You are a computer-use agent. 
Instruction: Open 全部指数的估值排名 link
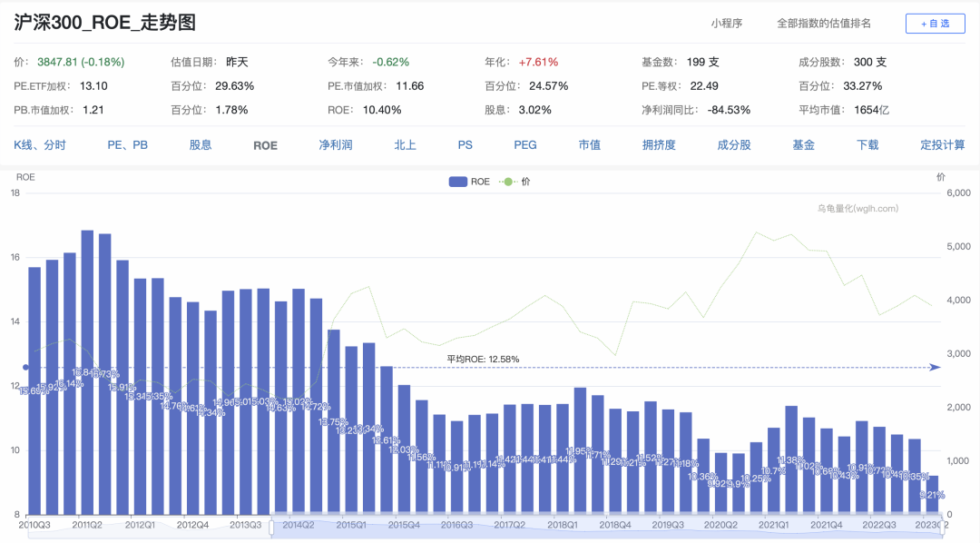point(824,24)
